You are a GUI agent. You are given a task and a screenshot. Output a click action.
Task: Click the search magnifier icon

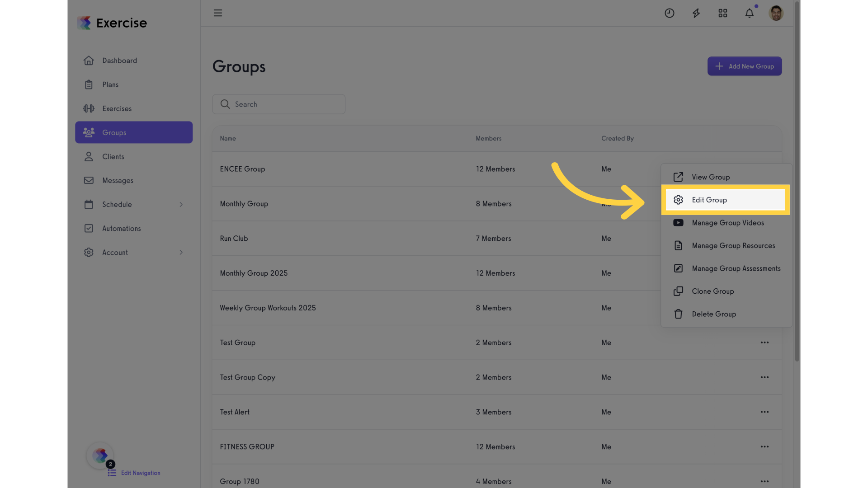tap(225, 104)
